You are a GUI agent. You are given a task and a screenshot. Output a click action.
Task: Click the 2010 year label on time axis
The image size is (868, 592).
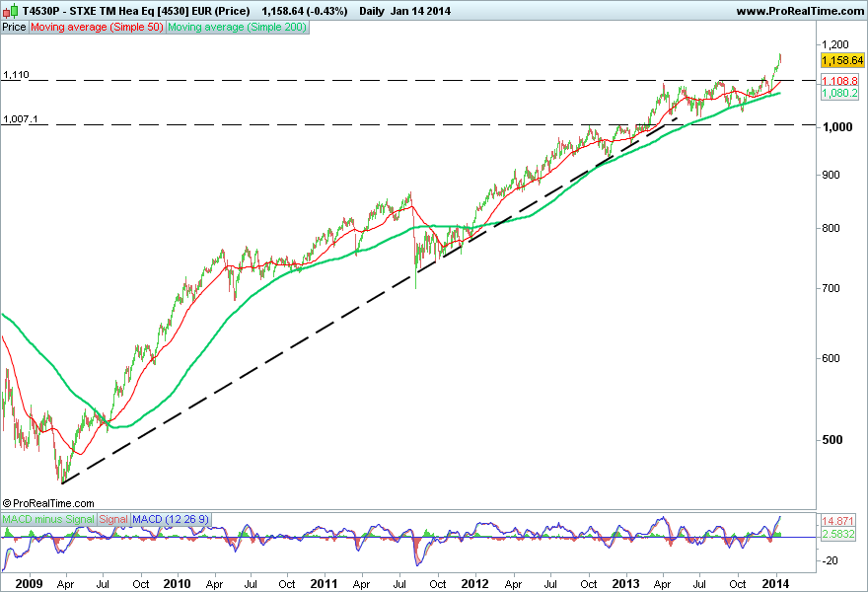click(178, 584)
